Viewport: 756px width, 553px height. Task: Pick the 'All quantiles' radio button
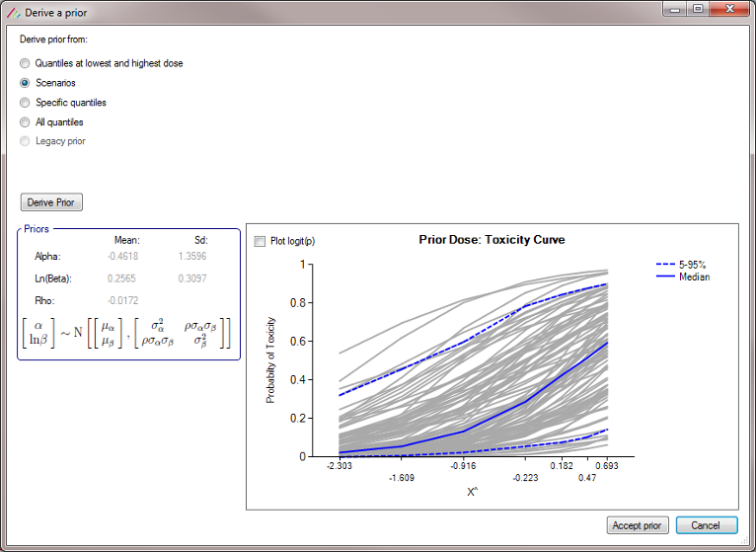26,122
